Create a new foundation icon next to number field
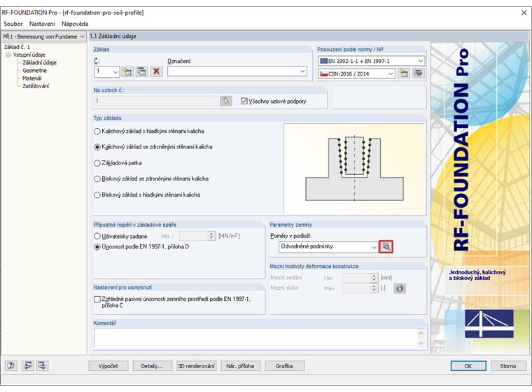 pyautogui.click(x=127, y=71)
